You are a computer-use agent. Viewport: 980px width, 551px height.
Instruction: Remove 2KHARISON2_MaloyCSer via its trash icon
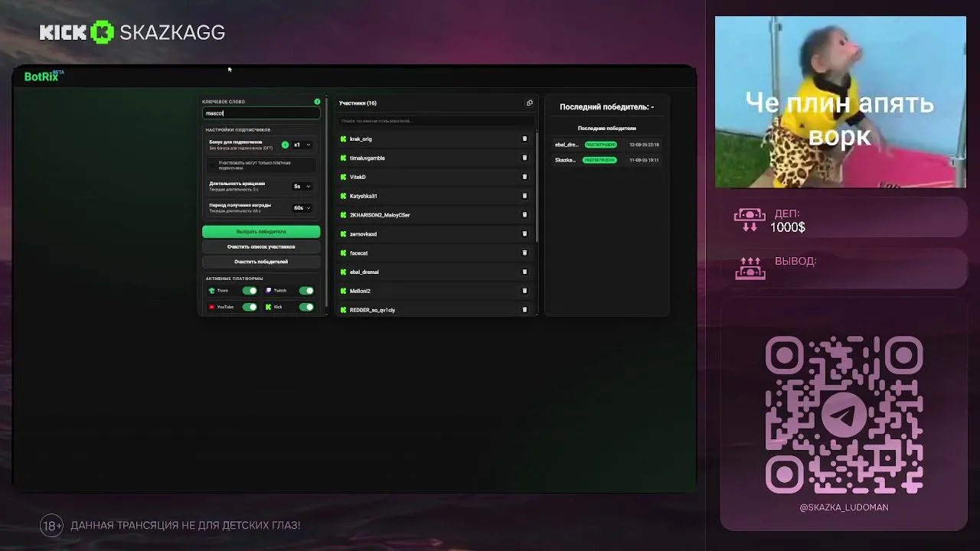(524, 215)
